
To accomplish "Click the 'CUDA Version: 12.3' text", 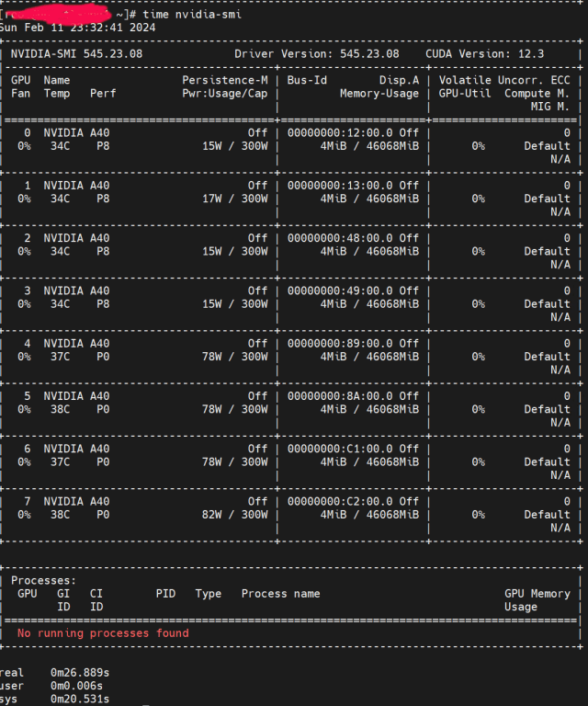I will (484, 54).
